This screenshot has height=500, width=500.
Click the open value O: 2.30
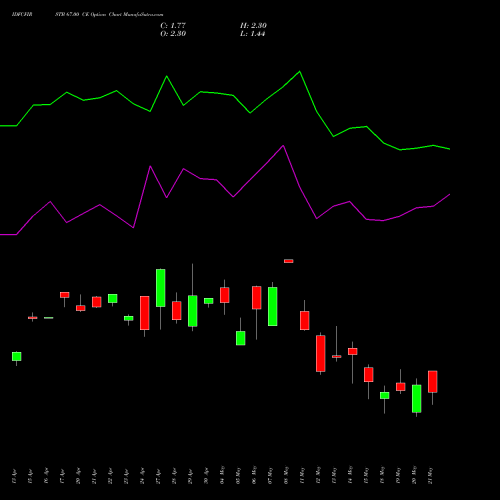173,34
